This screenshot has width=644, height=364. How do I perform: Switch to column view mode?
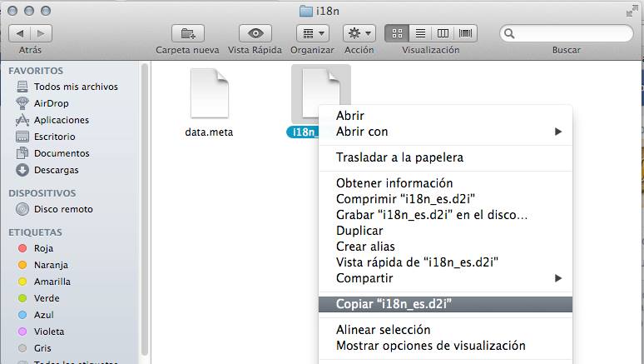(443, 33)
